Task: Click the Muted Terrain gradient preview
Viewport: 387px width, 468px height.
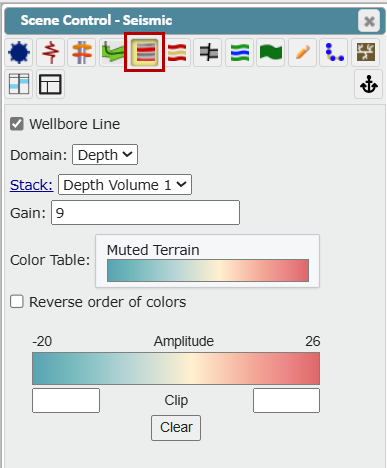Action: [208, 270]
